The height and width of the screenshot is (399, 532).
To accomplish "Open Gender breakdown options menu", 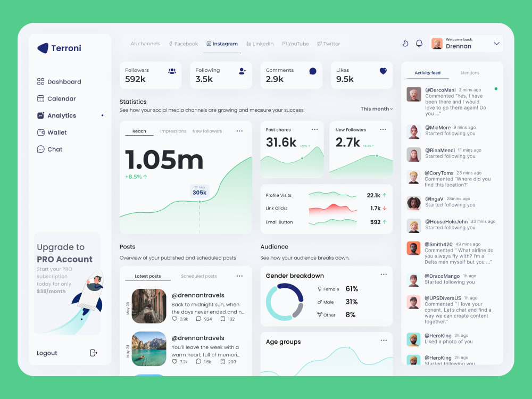I will coord(384,274).
